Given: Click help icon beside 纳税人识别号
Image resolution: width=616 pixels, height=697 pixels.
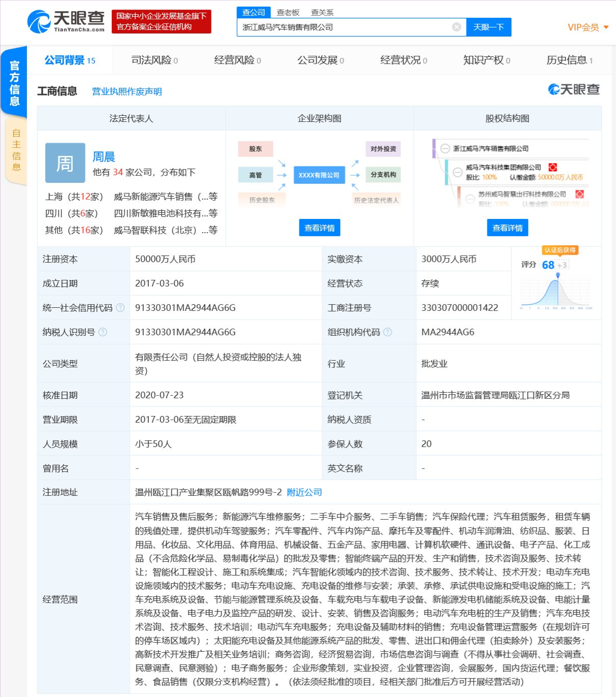Looking at the screenshot, I should point(103,332).
